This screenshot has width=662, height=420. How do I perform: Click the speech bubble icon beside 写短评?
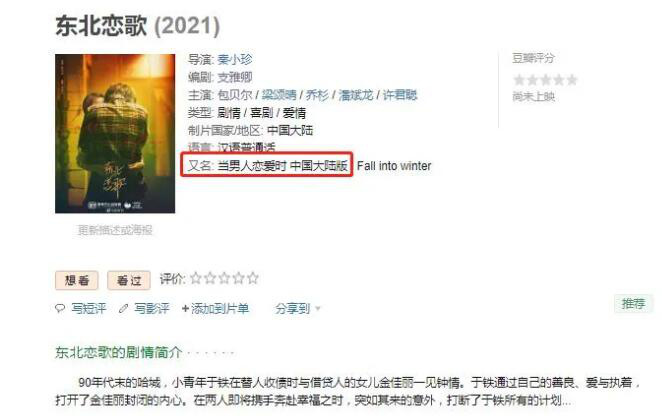tap(60, 309)
